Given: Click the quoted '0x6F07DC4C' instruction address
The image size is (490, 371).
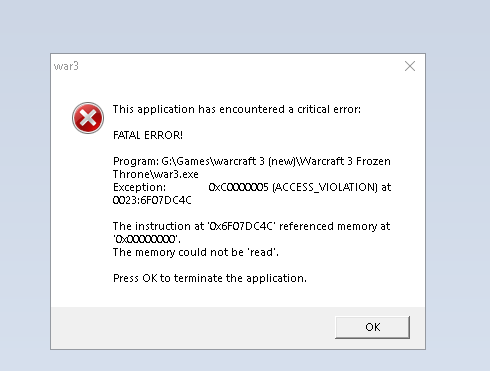Looking at the screenshot, I should coord(241,226).
